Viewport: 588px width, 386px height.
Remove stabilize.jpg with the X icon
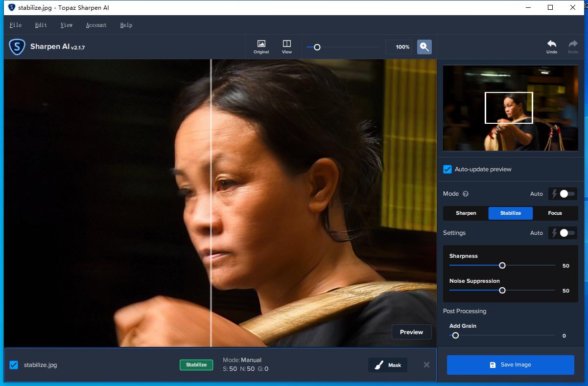(426, 365)
